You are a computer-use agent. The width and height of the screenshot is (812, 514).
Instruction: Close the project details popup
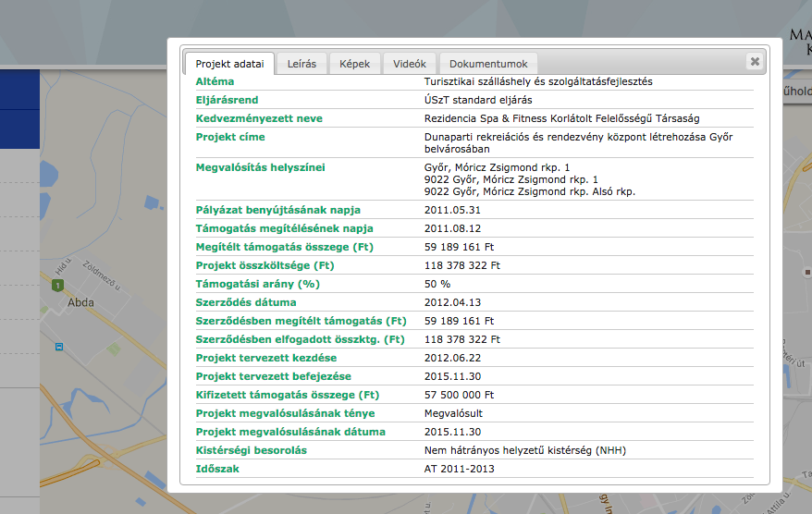(x=755, y=61)
